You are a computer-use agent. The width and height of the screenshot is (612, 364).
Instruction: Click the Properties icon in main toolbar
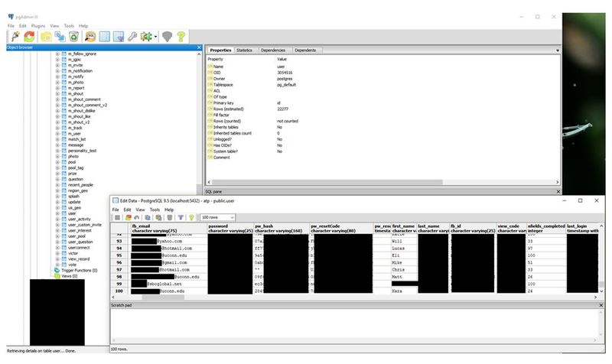point(45,36)
